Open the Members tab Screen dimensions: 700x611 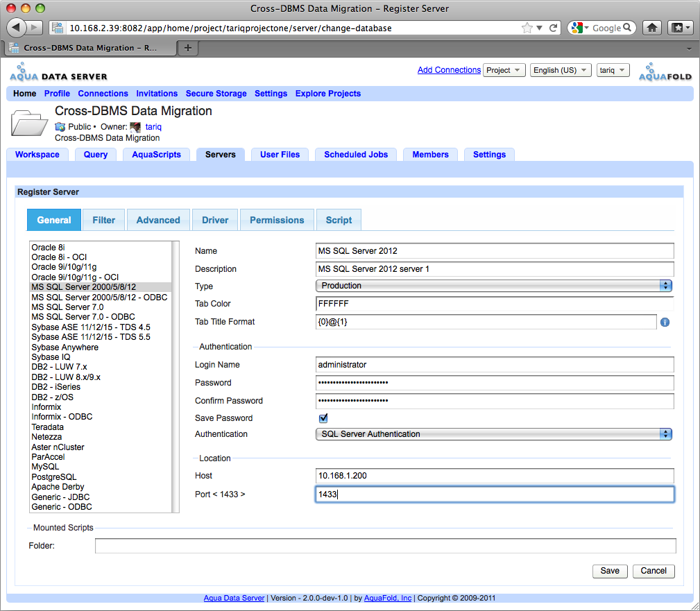pyautogui.click(x=430, y=155)
